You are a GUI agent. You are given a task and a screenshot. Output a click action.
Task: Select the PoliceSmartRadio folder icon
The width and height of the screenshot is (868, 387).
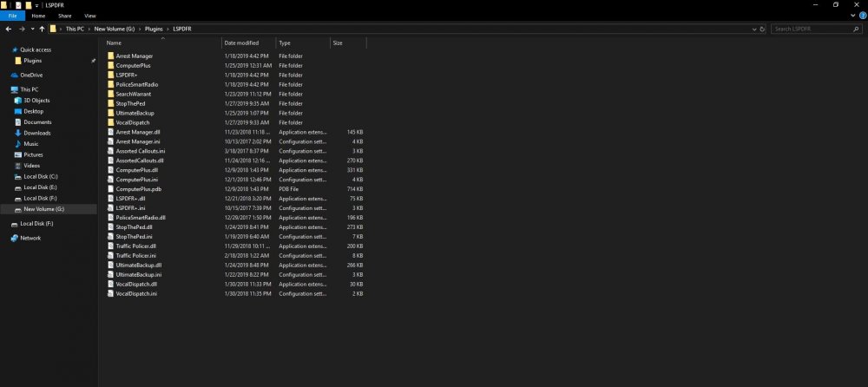tap(111, 85)
